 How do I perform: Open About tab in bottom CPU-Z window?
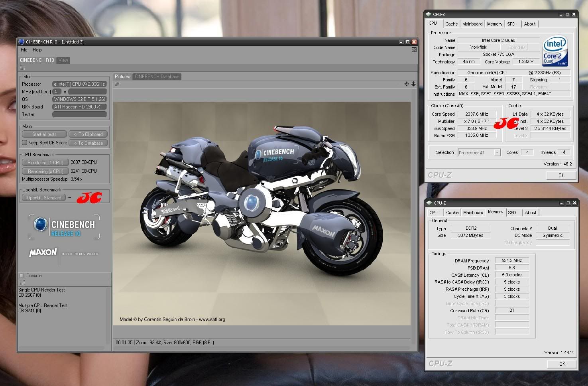[531, 213]
